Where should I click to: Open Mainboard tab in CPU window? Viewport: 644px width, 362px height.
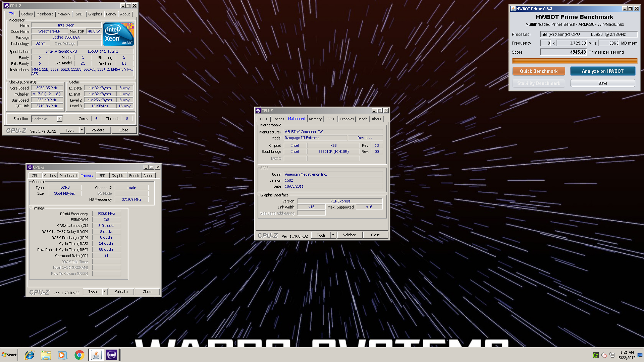pyautogui.click(x=45, y=14)
